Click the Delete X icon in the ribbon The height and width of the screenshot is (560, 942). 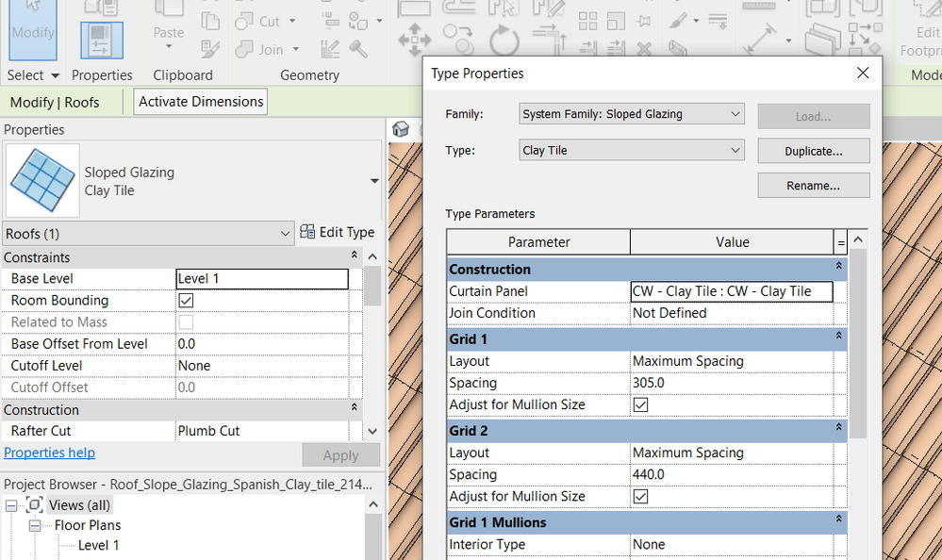click(644, 49)
